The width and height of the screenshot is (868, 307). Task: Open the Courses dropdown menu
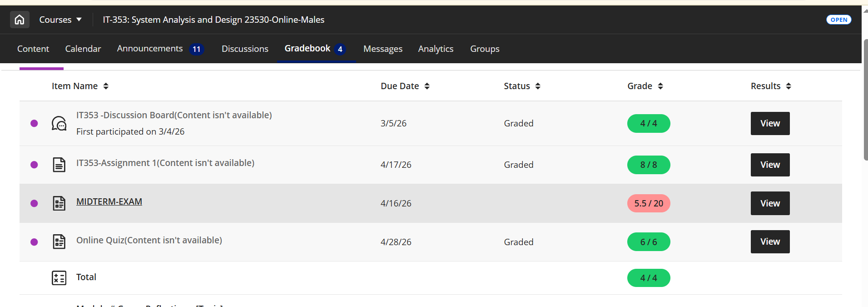(x=60, y=20)
